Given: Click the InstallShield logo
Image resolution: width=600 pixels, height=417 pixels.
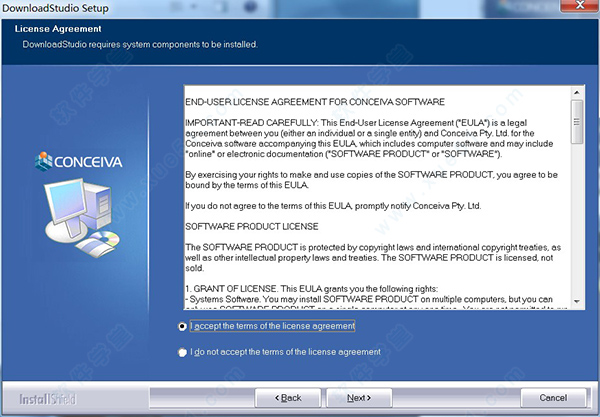Looking at the screenshot, I should (48, 399).
